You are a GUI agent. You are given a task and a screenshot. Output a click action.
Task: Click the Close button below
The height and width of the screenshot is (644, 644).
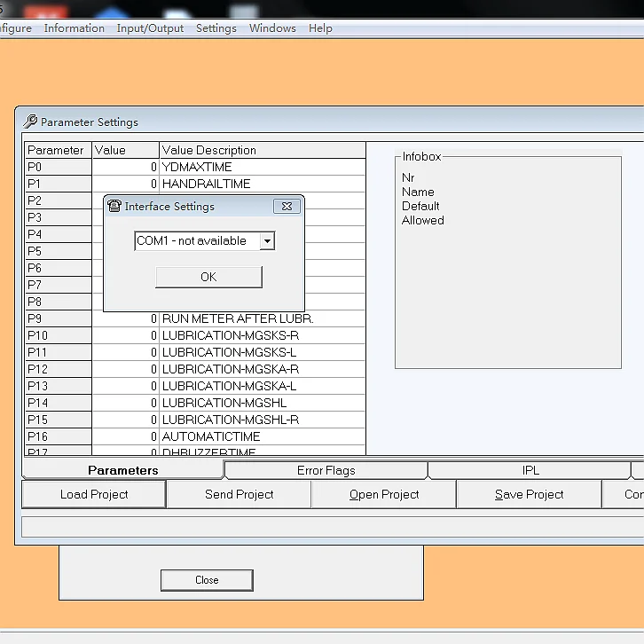point(207,580)
